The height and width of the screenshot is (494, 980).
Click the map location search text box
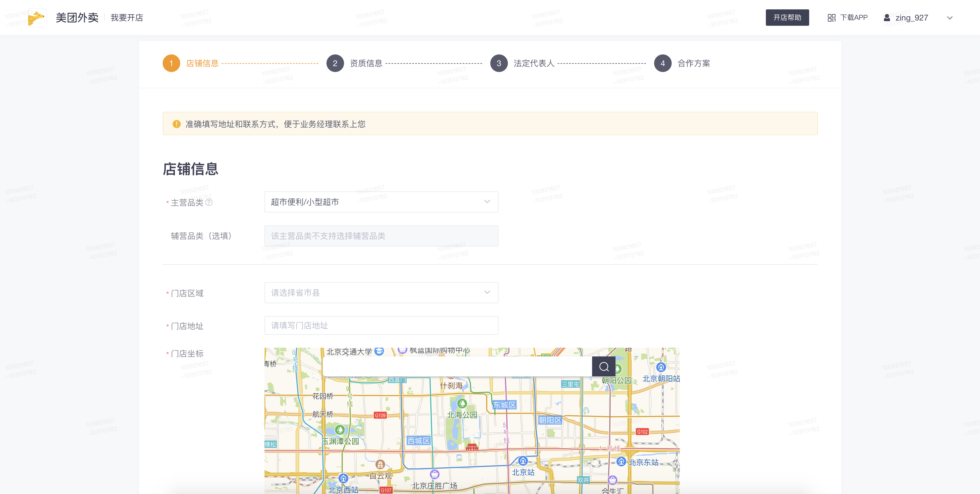click(x=457, y=366)
